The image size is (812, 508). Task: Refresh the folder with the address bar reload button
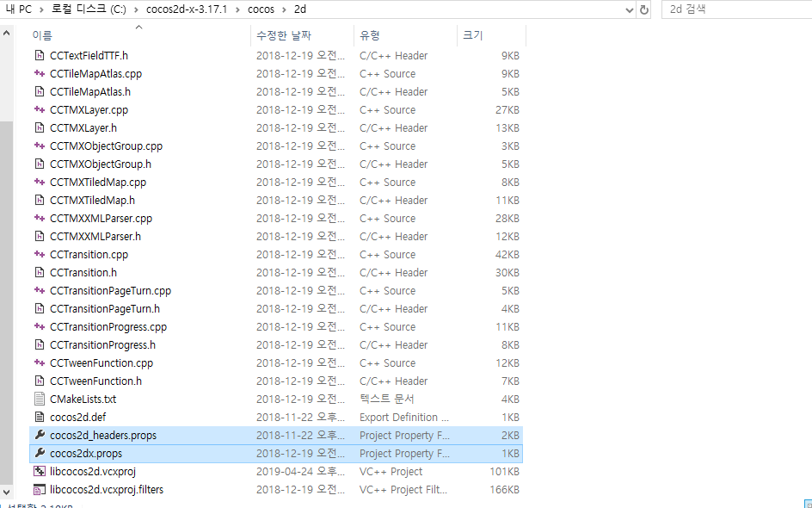click(643, 9)
